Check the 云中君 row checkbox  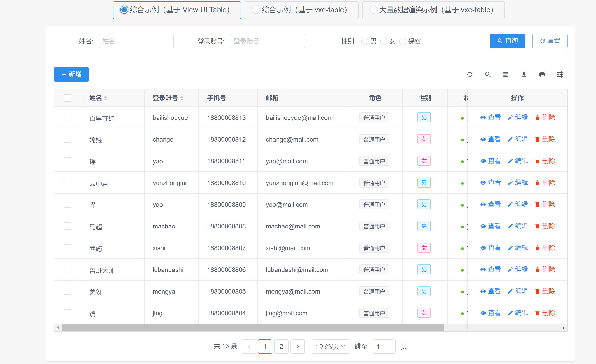tap(67, 183)
